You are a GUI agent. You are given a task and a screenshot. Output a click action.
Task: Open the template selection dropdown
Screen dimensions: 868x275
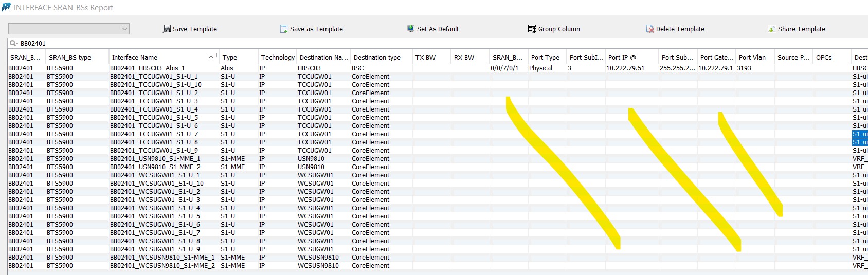(x=124, y=29)
